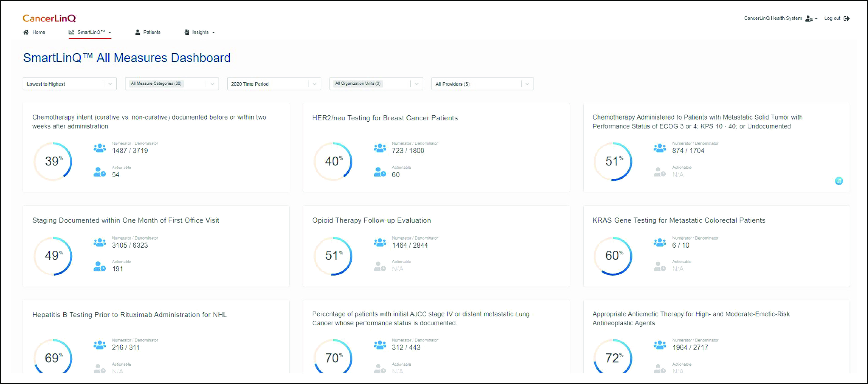
Task: Open the Percentage of patients with AJCC stage IV title
Action: click(421, 319)
